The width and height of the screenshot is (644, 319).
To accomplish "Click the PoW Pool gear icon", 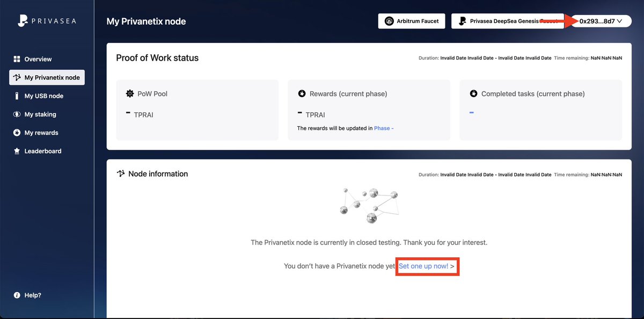I will pos(130,93).
